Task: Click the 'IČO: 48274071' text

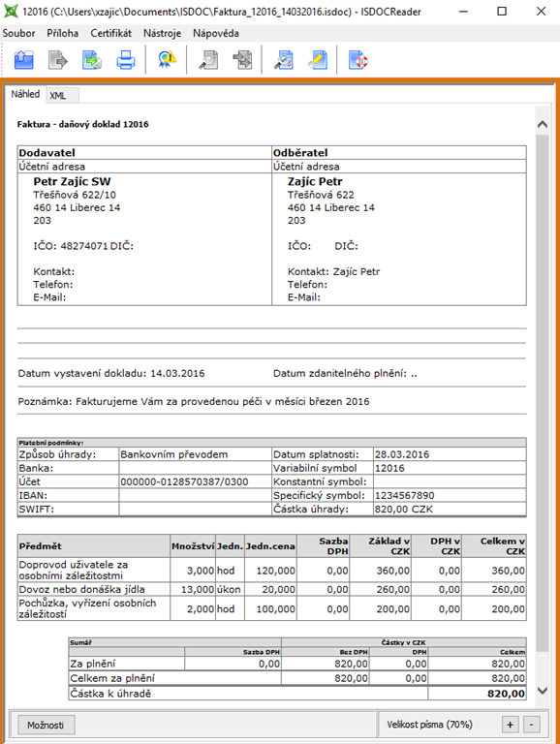Action: [70, 246]
